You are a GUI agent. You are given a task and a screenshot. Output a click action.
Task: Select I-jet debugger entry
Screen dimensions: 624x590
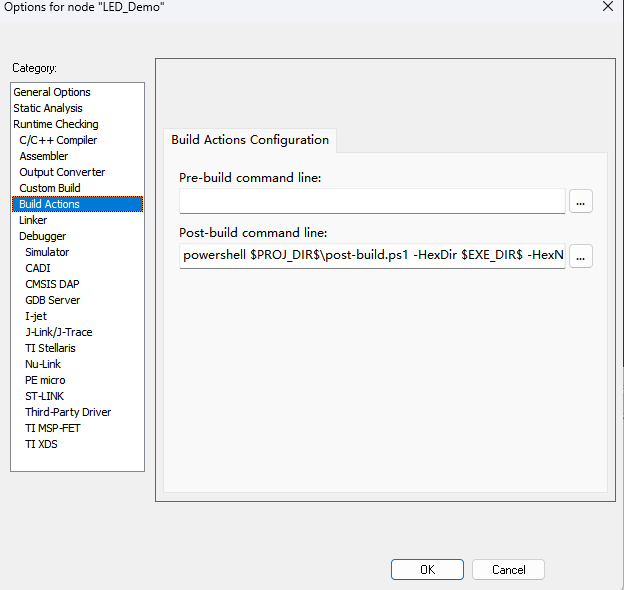click(x=36, y=316)
